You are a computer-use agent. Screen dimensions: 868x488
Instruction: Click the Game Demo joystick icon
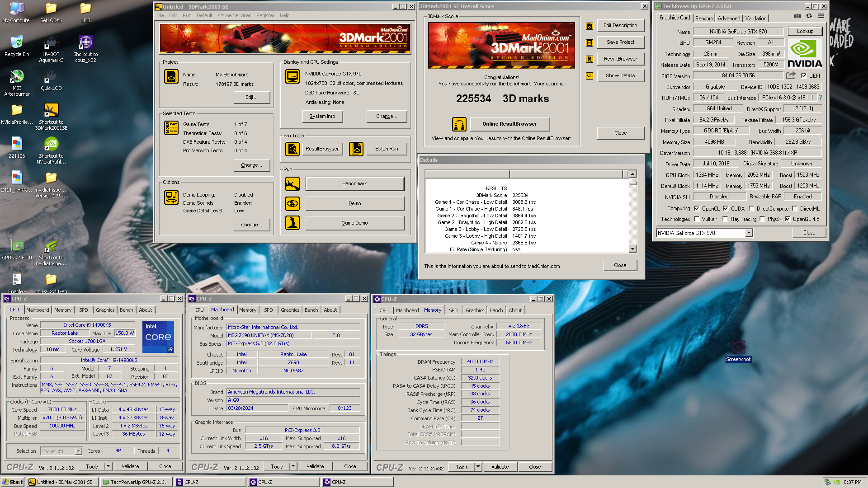[292, 223]
